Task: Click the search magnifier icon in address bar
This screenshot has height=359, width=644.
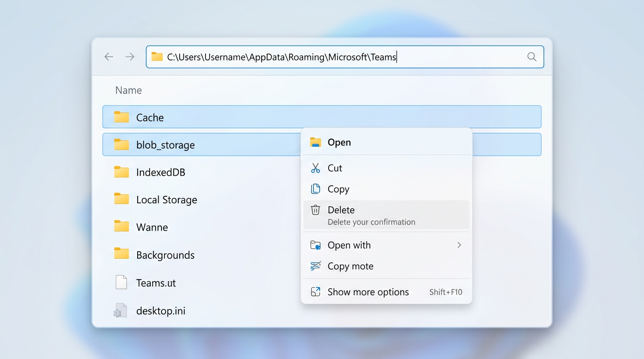Action: point(532,57)
